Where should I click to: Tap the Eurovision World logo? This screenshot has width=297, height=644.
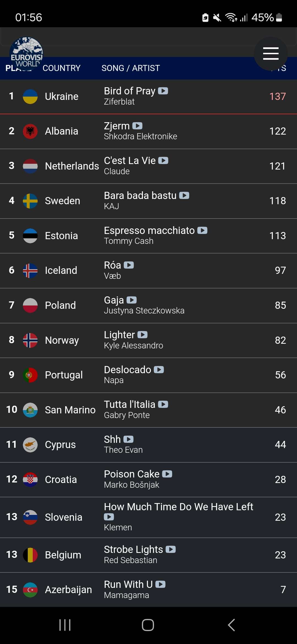(x=26, y=52)
